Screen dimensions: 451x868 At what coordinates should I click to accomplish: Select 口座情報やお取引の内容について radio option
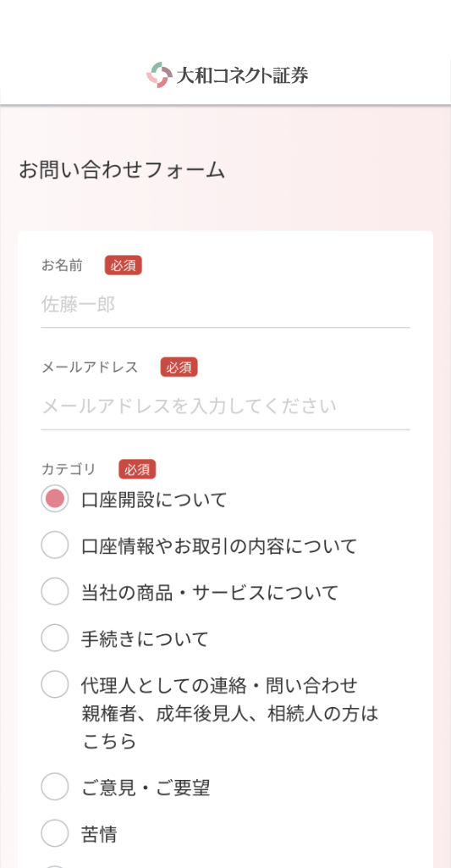tap(55, 545)
